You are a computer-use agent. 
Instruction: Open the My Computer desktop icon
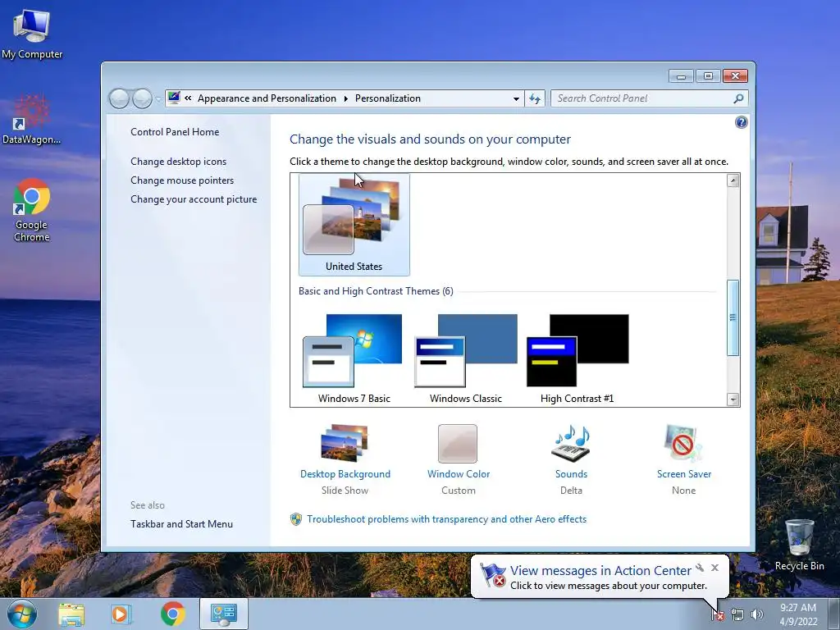tap(32, 33)
